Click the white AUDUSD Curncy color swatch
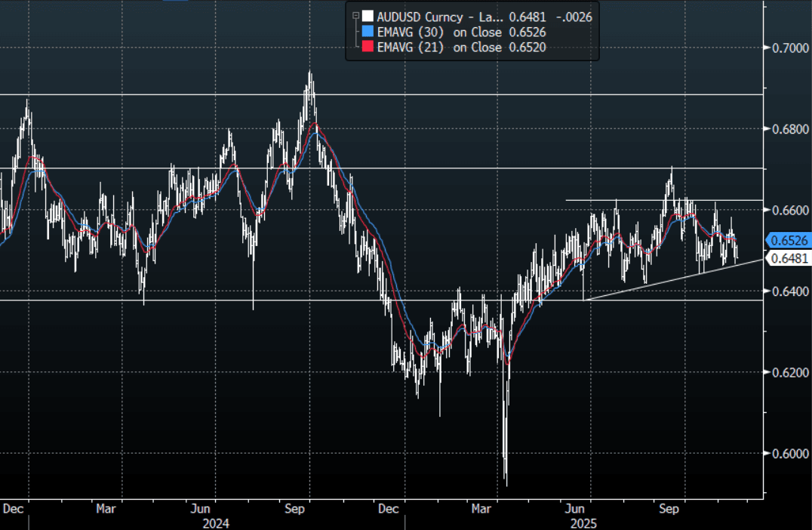Viewport: 812px width, 530px height. point(367,16)
